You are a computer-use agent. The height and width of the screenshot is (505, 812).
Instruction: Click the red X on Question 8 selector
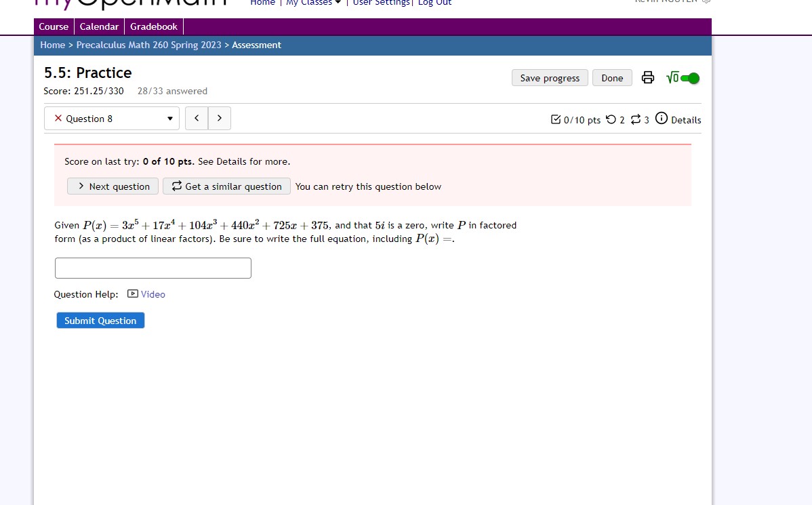57,118
